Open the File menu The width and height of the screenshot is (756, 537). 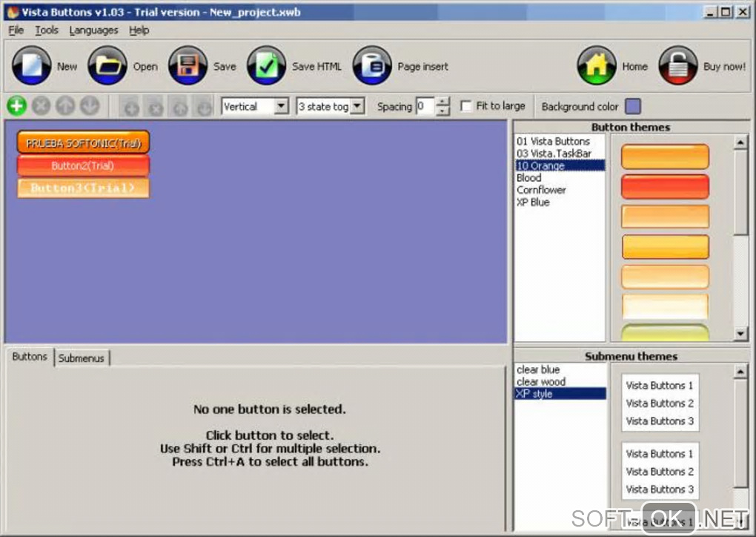click(x=16, y=30)
